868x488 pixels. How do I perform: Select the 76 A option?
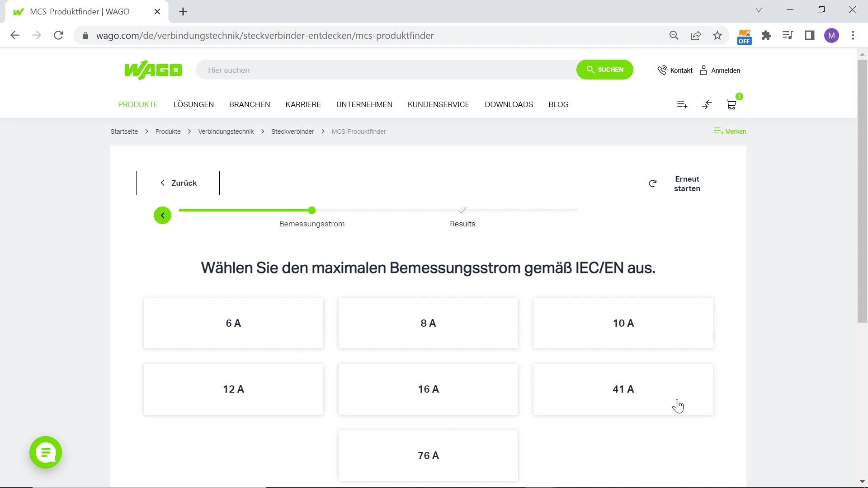(x=428, y=455)
